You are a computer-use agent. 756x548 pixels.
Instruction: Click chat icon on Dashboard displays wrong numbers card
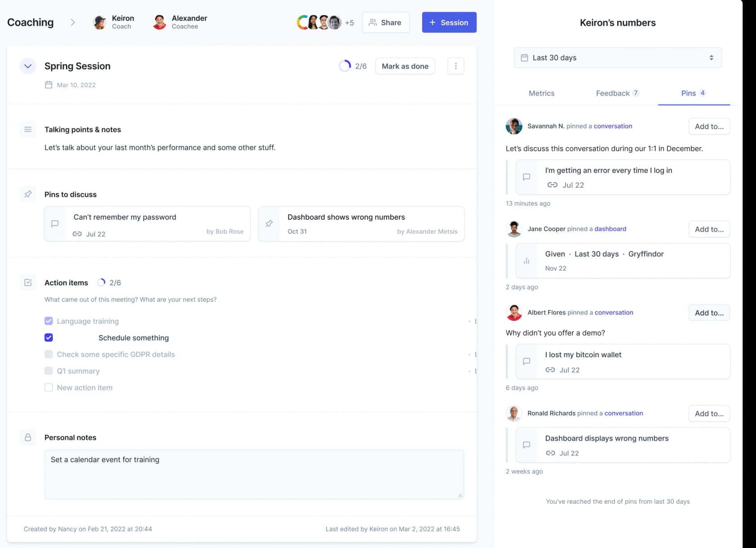pos(526,445)
